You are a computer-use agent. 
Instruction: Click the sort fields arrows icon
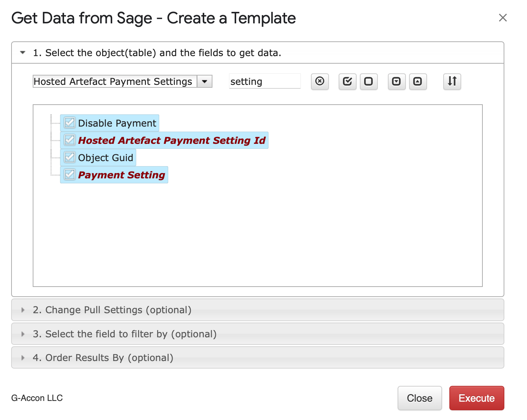[452, 81]
